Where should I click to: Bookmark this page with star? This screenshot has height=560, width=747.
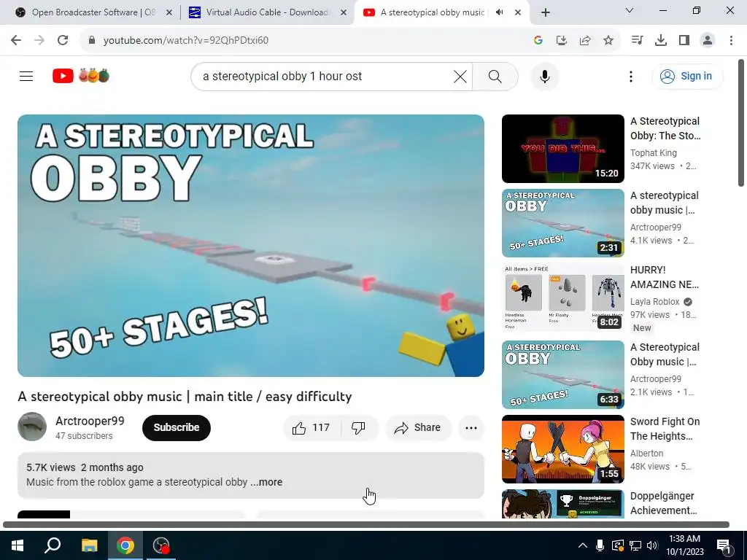point(608,41)
